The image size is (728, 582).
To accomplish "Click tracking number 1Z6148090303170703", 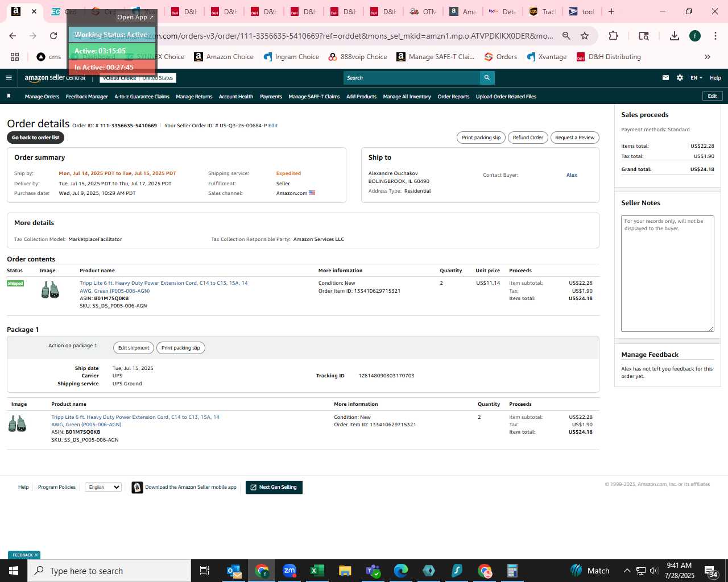I will (x=386, y=376).
